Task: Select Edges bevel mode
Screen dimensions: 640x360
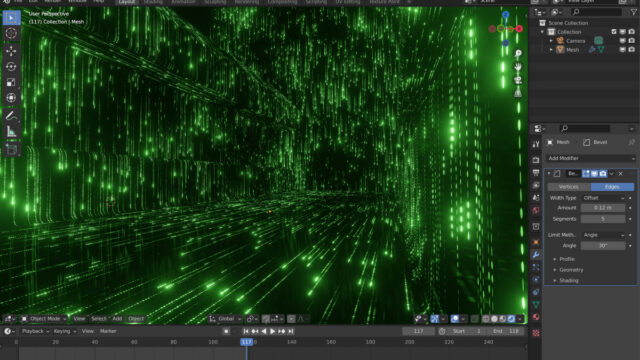Action: (x=612, y=187)
